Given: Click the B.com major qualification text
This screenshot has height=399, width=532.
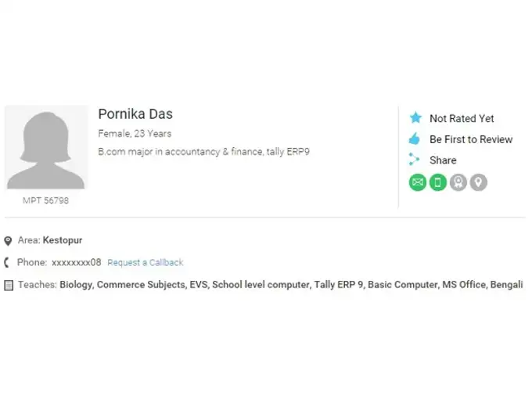Looking at the screenshot, I should (x=203, y=152).
